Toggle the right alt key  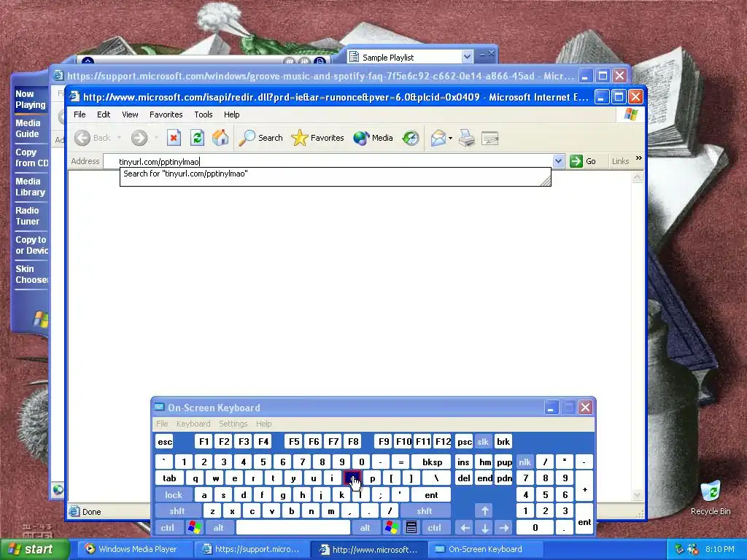(x=365, y=528)
